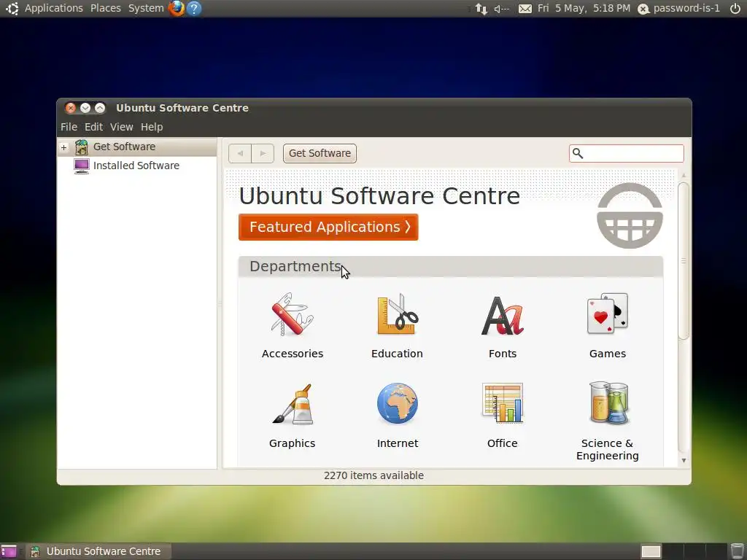Click the Featured Applications button
Viewport: 747px width, 560px height.
coord(328,227)
